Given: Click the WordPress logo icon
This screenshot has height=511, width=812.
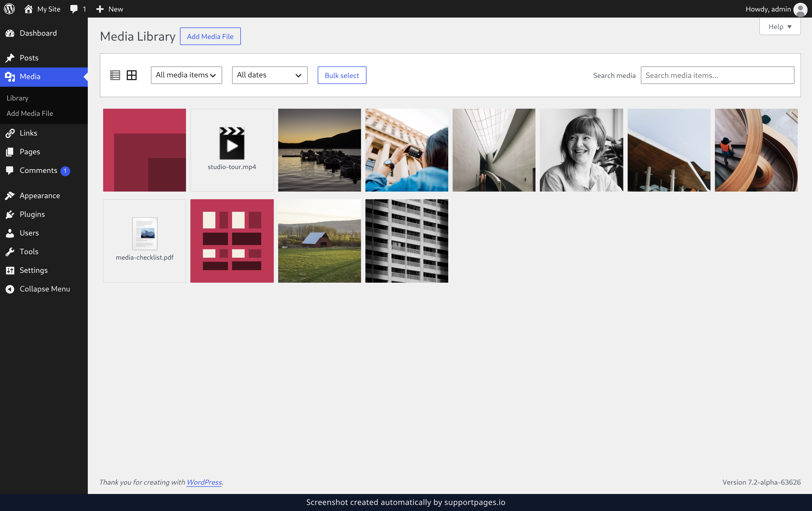Looking at the screenshot, I should pos(9,9).
